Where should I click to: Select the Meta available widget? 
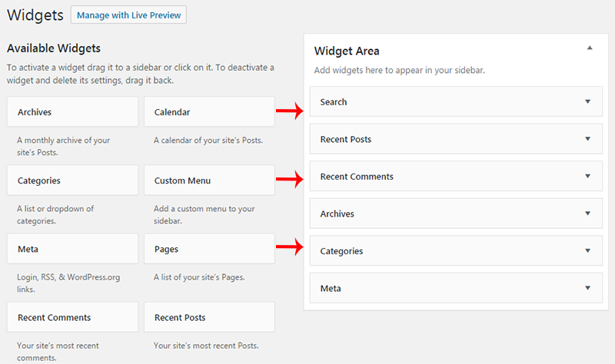tap(73, 249)
